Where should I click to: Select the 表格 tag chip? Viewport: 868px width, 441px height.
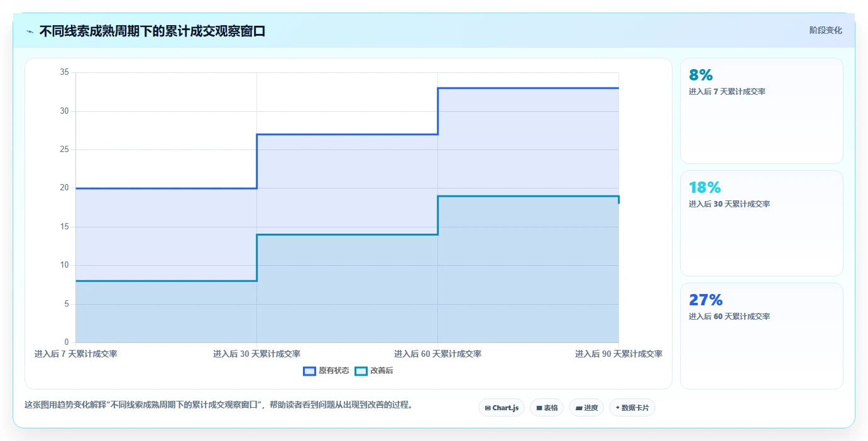(x=547, y=408)
